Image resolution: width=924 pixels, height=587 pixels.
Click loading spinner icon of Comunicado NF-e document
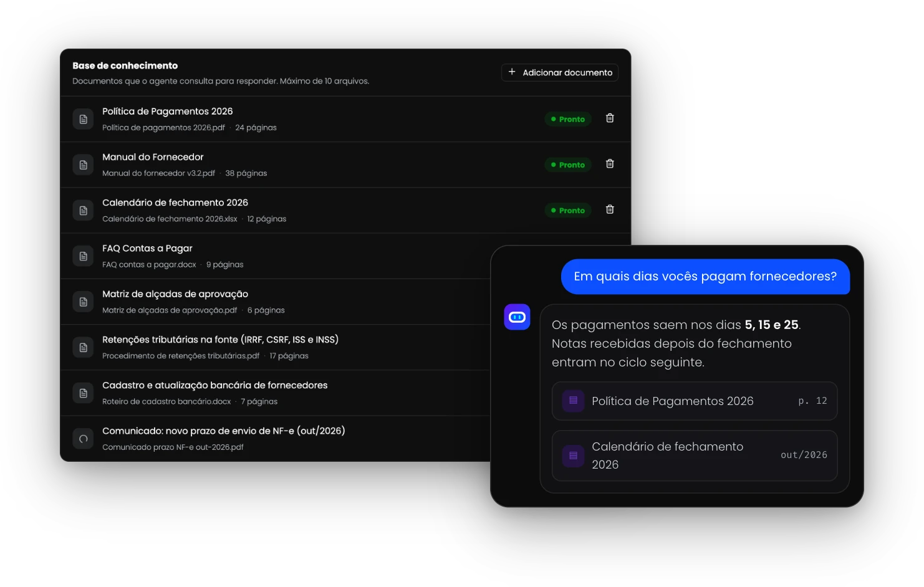(83, 439)
